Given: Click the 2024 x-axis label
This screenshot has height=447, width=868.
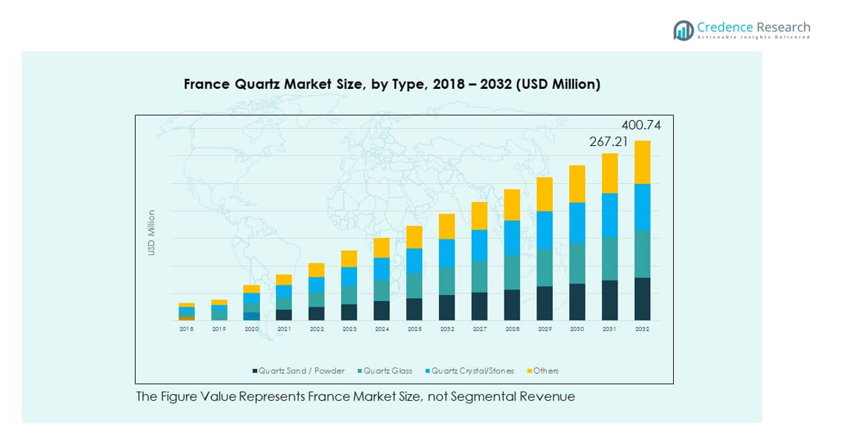Looking at the screenshot, I should point(381,330).
